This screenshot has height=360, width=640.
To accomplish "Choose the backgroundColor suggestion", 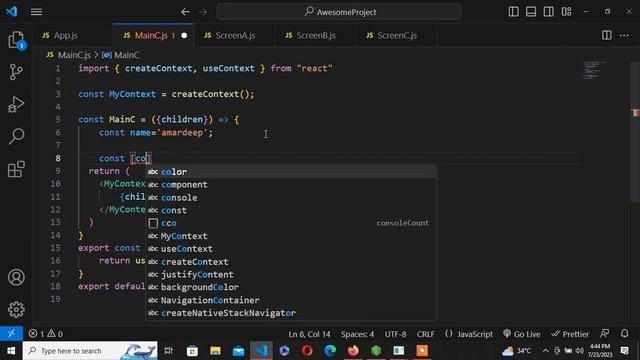I will [291, 287].
